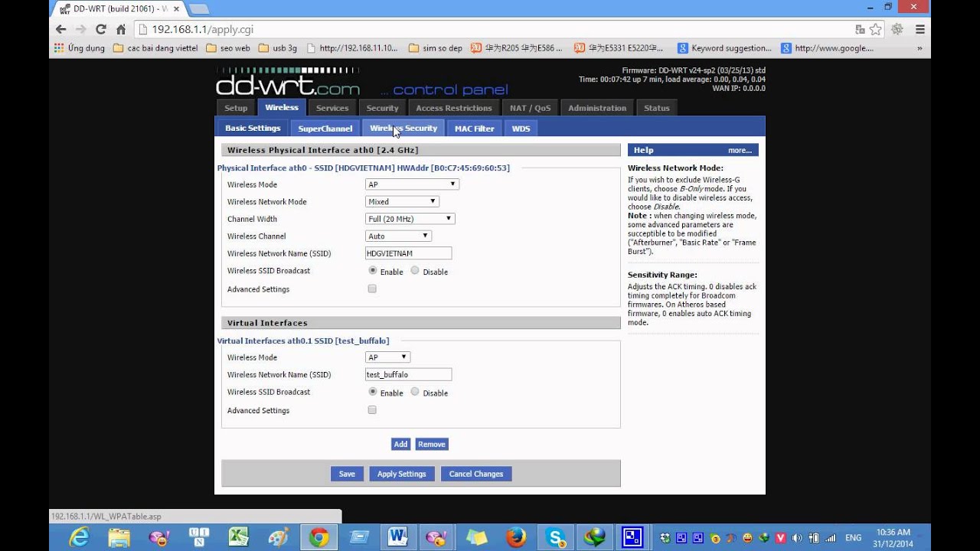Screen dimensions: 980x551
Task: Open the network signal tray icon
Action: [831, 537]
